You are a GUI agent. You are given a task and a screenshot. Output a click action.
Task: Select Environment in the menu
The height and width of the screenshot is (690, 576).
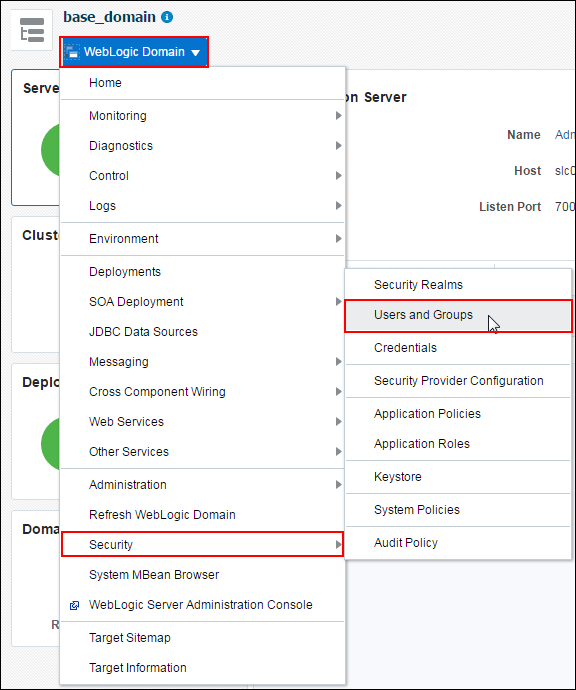(x=202, y=239)
